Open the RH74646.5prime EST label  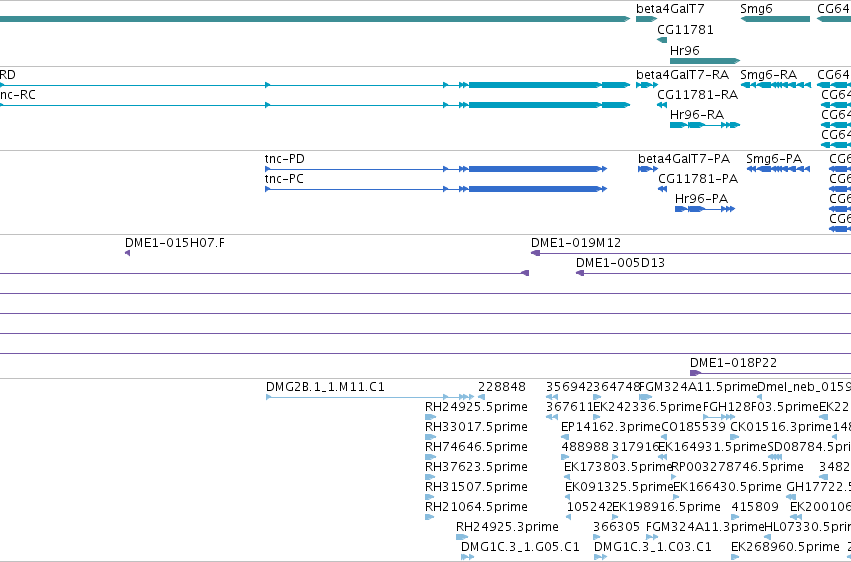point(476,448)
